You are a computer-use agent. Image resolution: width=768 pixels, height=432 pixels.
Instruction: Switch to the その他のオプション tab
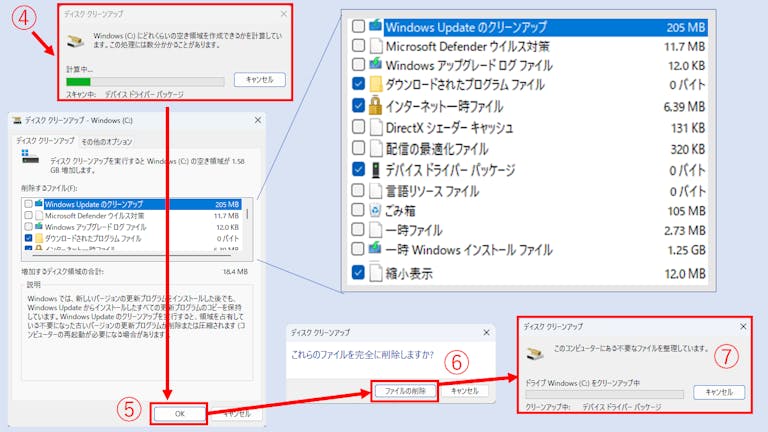point(107,142)
